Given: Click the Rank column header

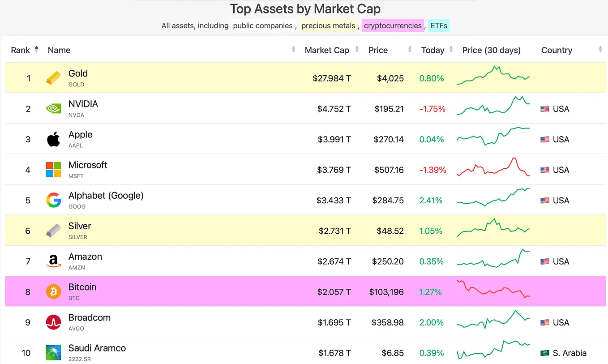Looking at the screenshot, I should pyautogui.click(x=21, y=50).
